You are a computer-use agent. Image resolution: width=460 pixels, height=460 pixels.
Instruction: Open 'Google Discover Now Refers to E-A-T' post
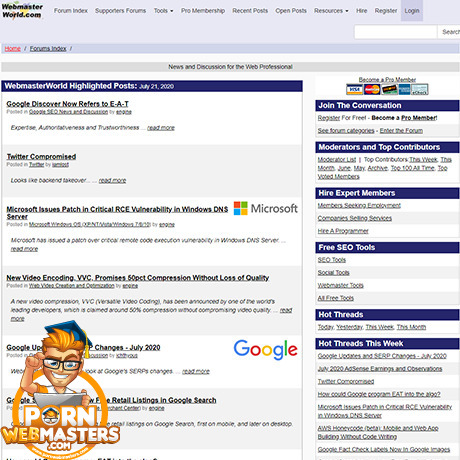[x=67, y=104]
